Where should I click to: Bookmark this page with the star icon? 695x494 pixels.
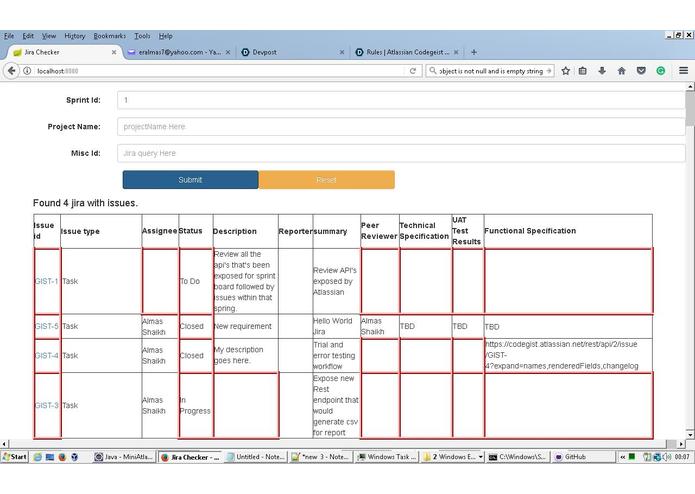pyautogui.click(x=566, y=71)
